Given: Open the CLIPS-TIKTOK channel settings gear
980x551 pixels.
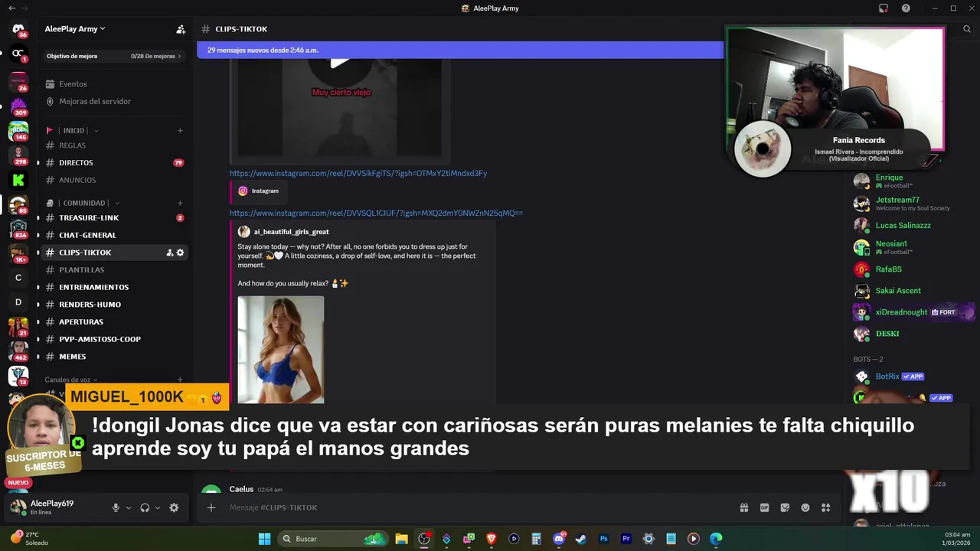Looking at the screenshot, I should pyautogui.click(x=180, y=253).
